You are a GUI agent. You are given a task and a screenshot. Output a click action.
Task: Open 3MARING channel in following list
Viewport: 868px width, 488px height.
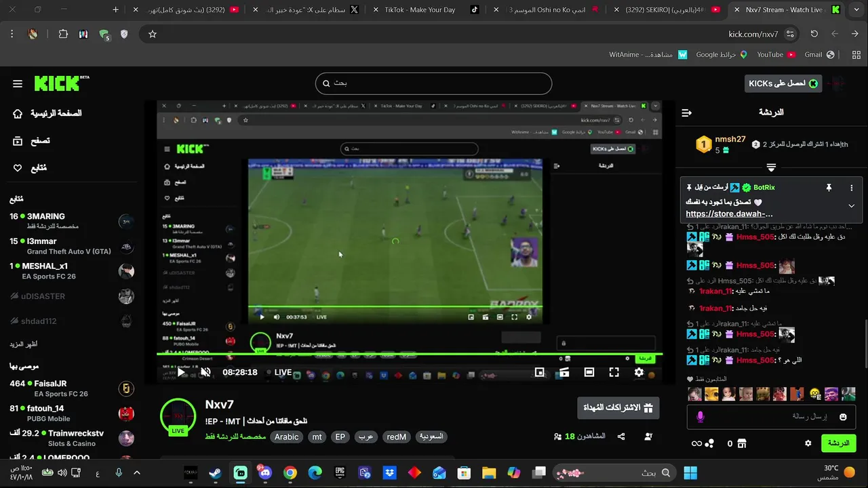coord(72,221)
